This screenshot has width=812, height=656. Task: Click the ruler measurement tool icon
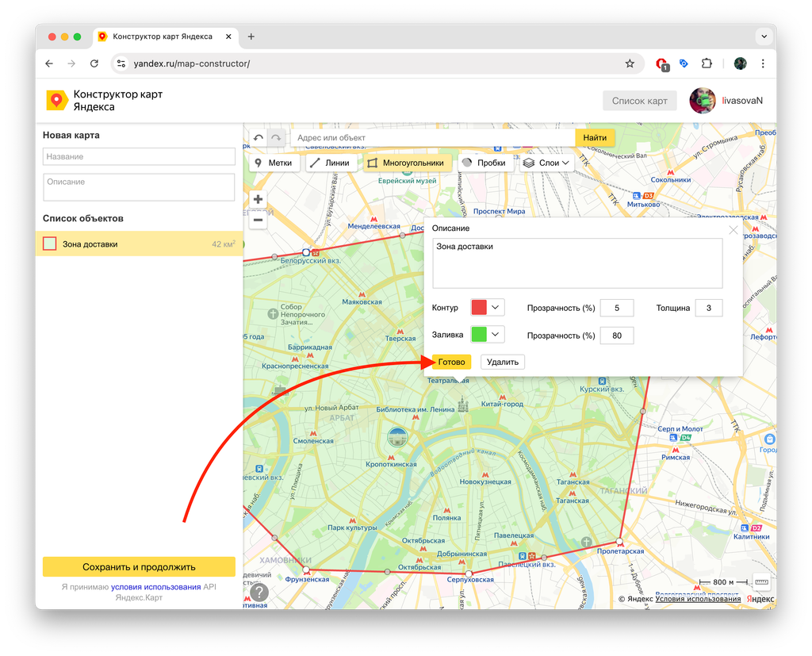761,582
